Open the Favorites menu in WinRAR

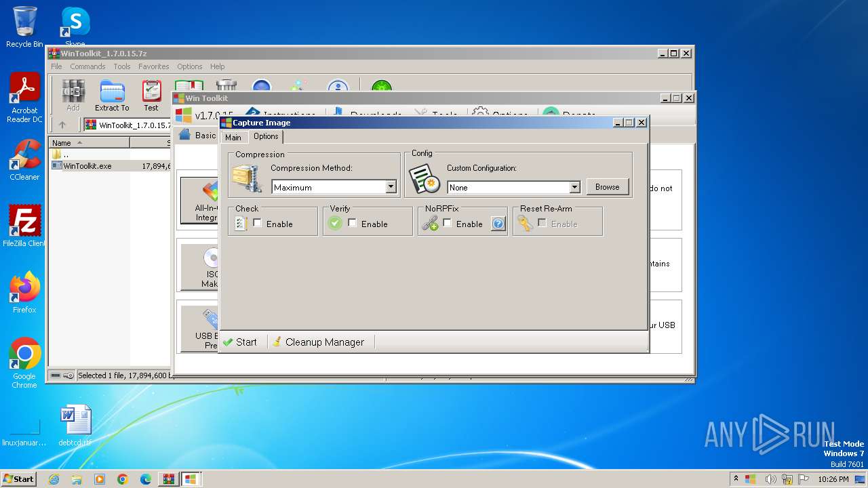154,66
